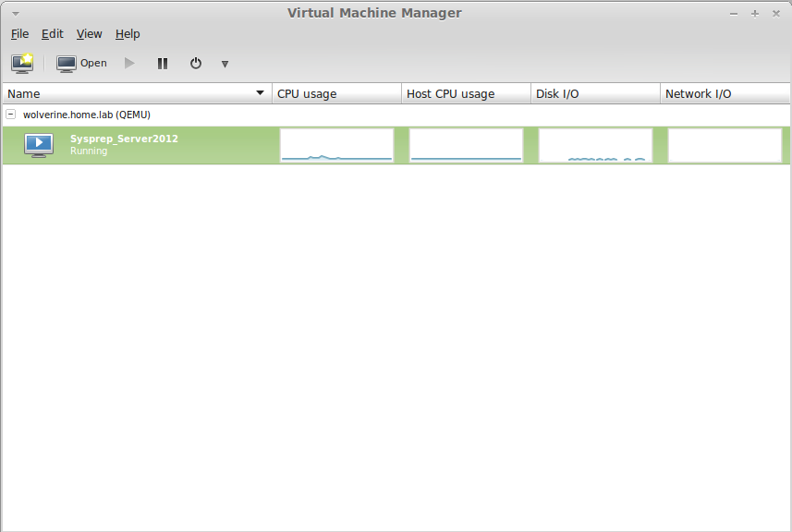Expand the shutdown options dropdown arrow
The image size is (792, 532).
pyautogui.click(x=225, y=64)
